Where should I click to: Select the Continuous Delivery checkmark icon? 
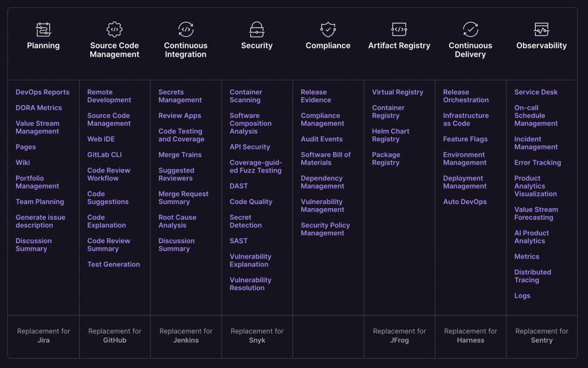coord(470,29)
